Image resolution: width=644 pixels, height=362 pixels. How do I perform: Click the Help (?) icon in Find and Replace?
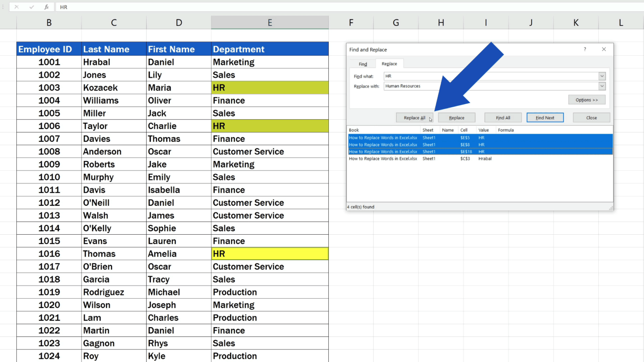point(584,49)
